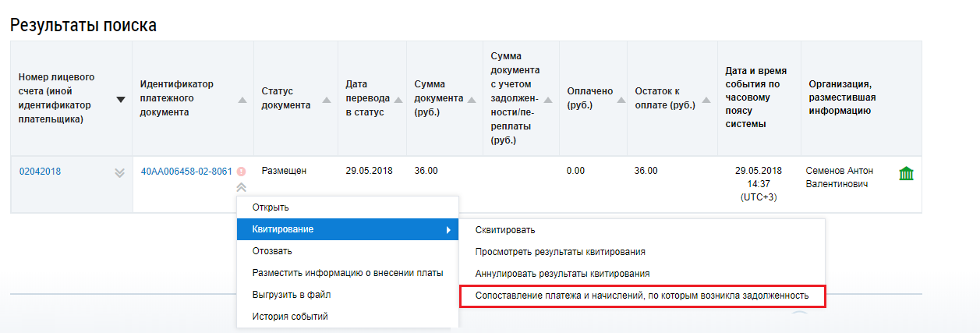Sort by Сумма документа (руб.) arrow
The image size is (980, 333).
470,99
